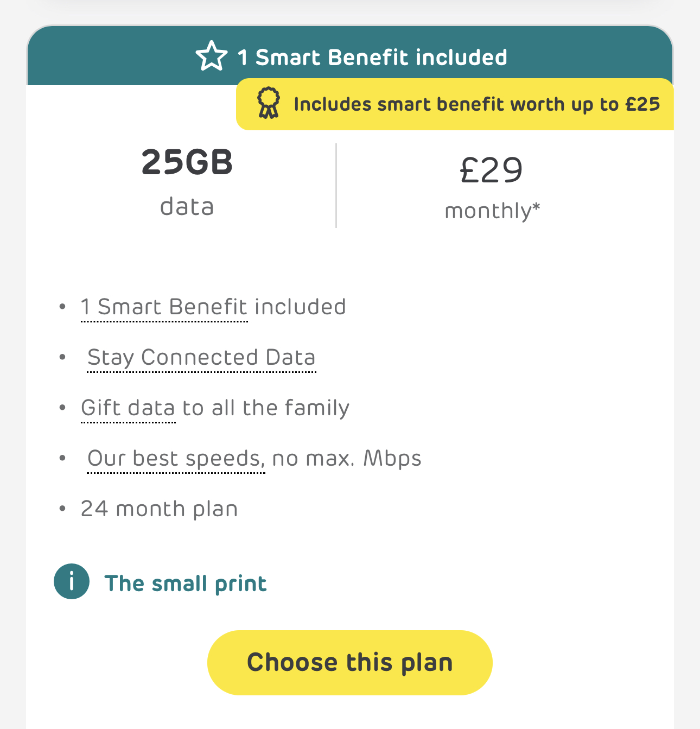Click the 'to all the family' text
This screenshot has width=700, height=729.
266,408
